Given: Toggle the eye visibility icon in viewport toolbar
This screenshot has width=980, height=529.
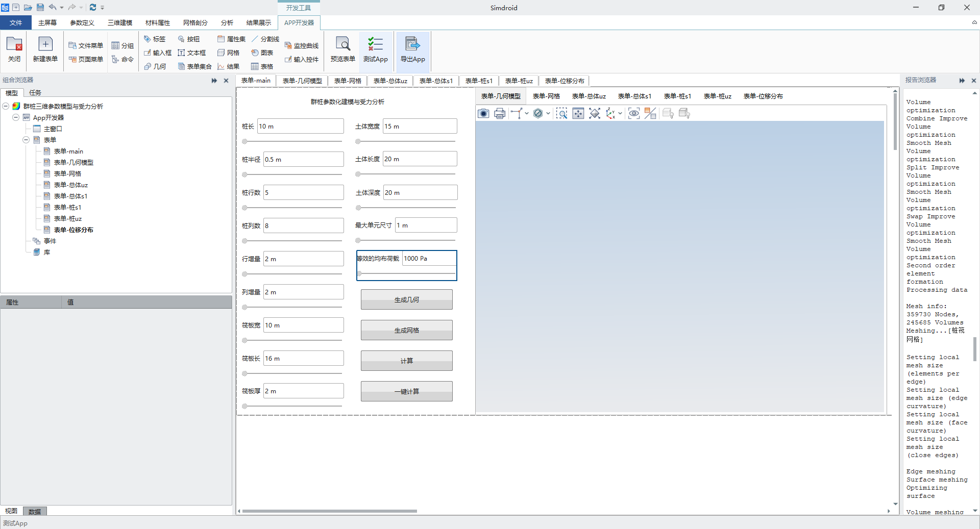Looking at the screenshot, I should click(x=633, y=113).
